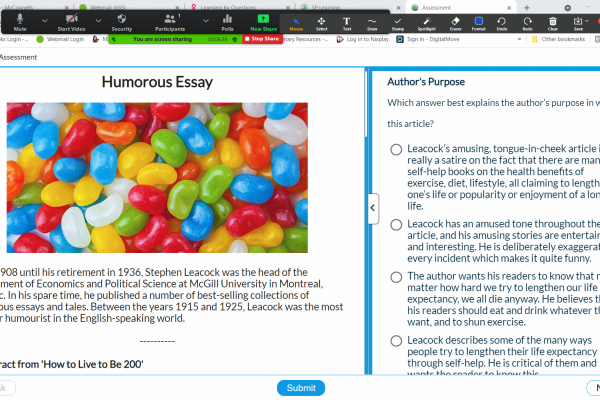600x400 pixels.
Task: Open the Security shield options
Action: pos(122,21)
